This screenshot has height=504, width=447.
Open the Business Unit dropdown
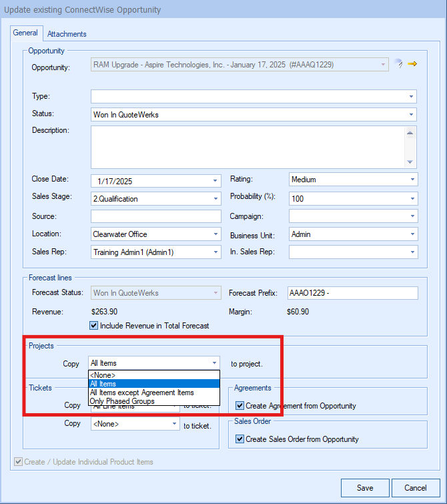coord(412,235)
